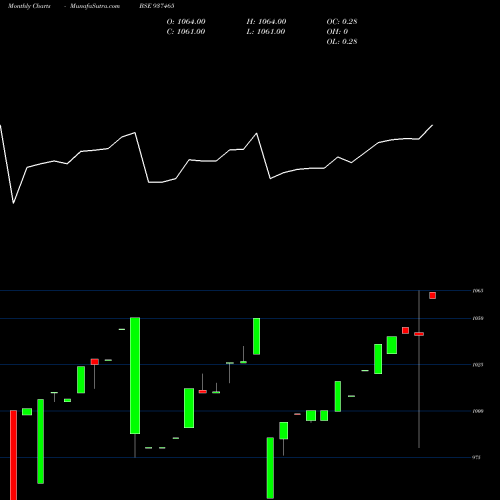Image resolution: width=500 pixels, height=500 pixels.
Task: Click the tallest green candle reaching the 1059 line
Action: coord(135,375)
